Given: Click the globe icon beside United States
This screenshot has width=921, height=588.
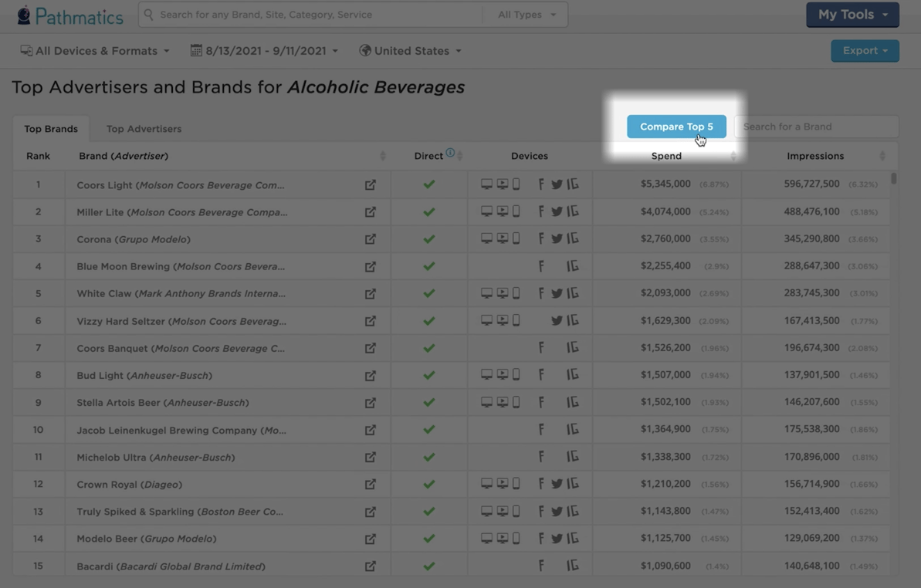Looking at the screenshot, I should click(365, 50).
